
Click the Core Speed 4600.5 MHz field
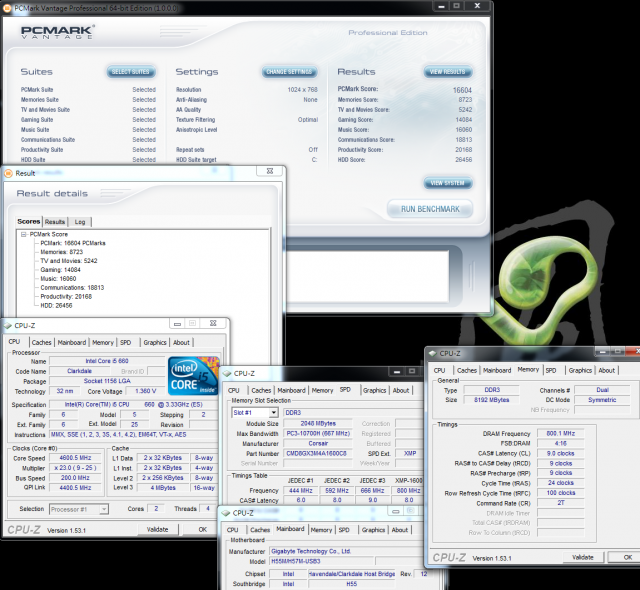(x=75, y=458)
